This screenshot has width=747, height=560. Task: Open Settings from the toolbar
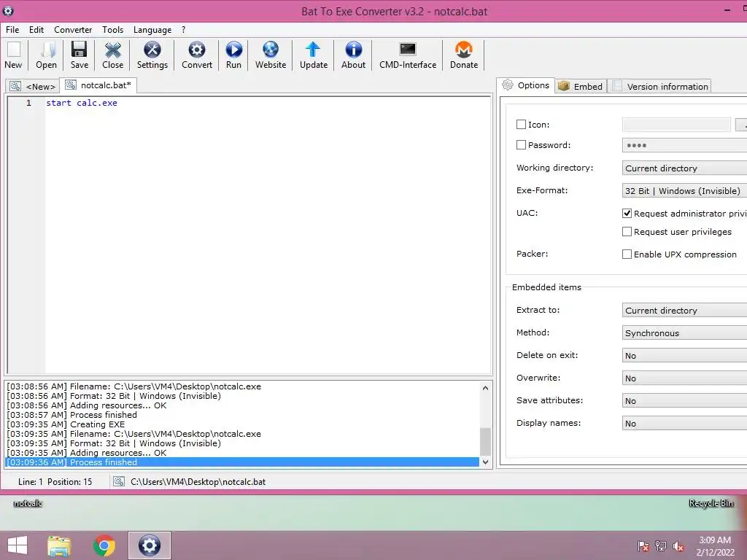pos(152,55)
